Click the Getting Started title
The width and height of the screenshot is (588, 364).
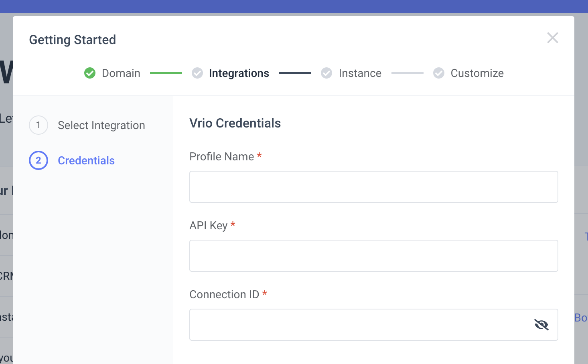(73, 40)
